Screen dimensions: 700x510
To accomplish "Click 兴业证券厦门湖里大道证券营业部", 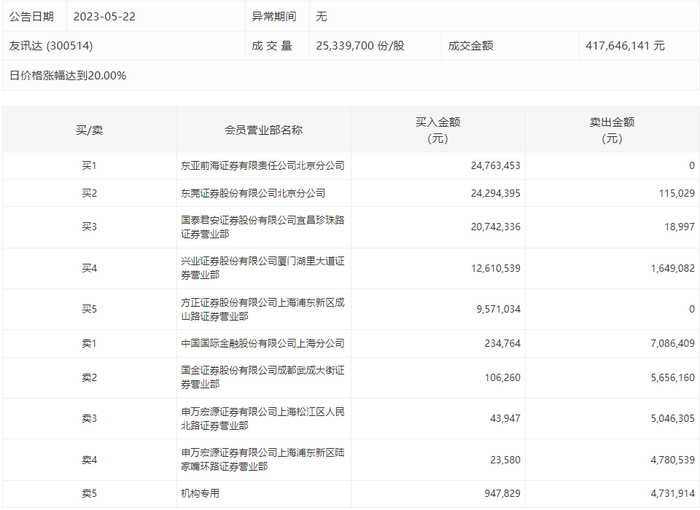I will (262, 268).
